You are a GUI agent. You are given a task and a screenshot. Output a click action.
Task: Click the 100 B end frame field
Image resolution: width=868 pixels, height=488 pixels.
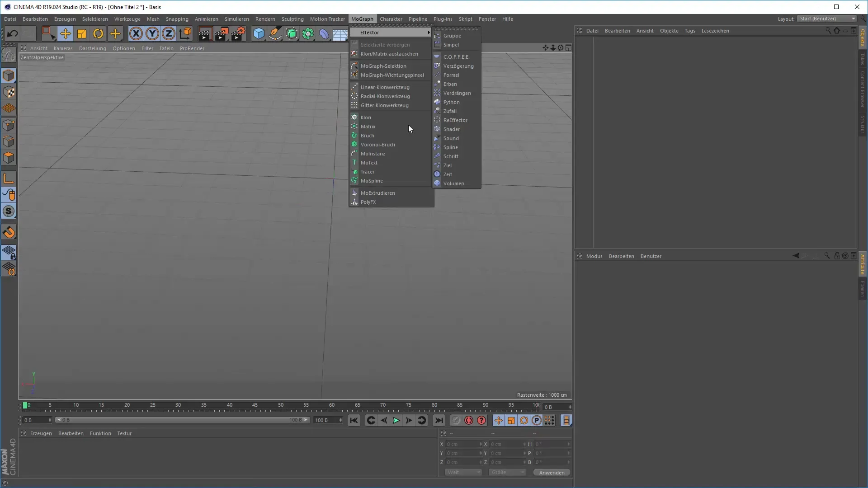click(x=328, y=420)
